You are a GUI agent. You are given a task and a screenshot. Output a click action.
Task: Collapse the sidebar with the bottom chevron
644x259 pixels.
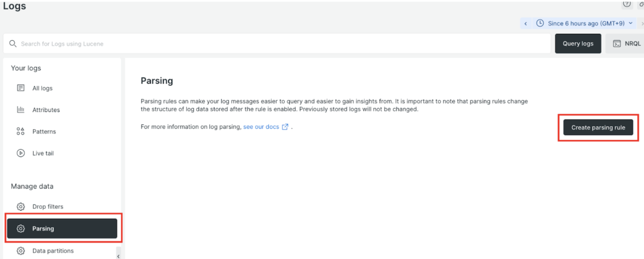(x=118, y=256)
